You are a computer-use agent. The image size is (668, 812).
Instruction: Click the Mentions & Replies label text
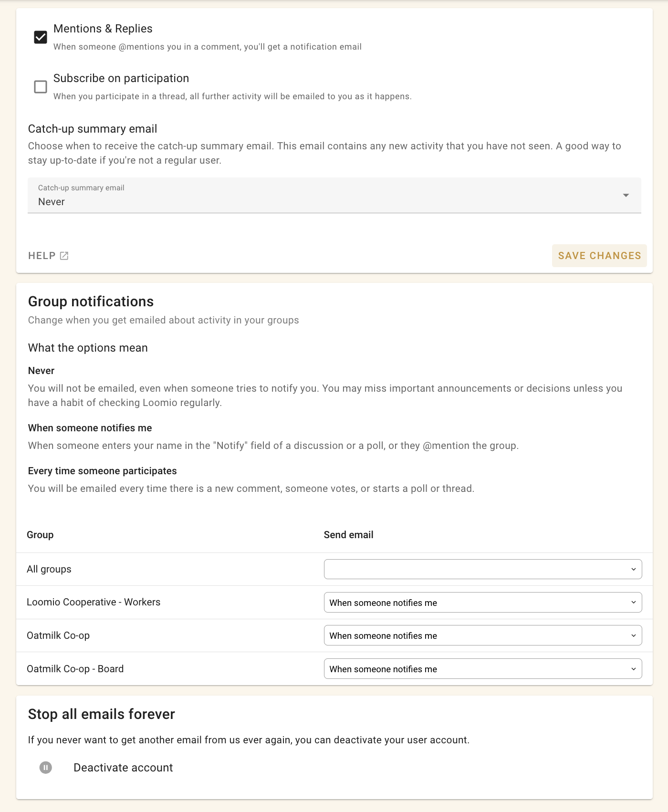tap(103, 29)
